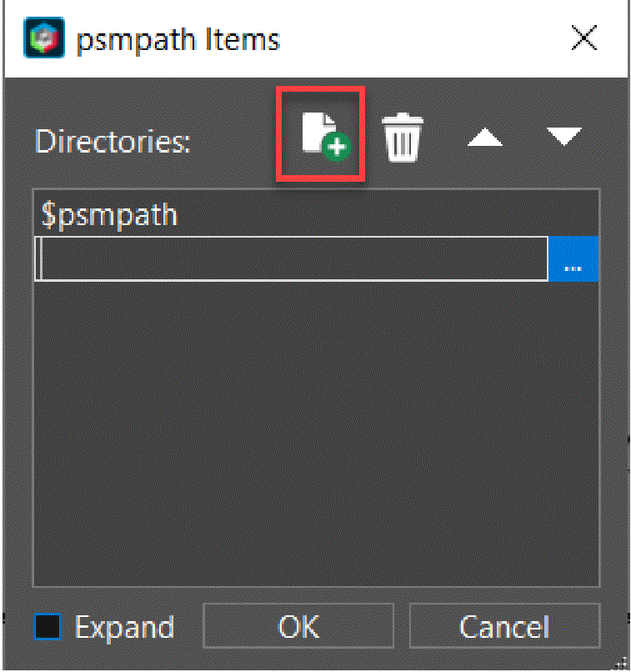
Task: Click the psmpath Items title text
Action: point(178,41)
